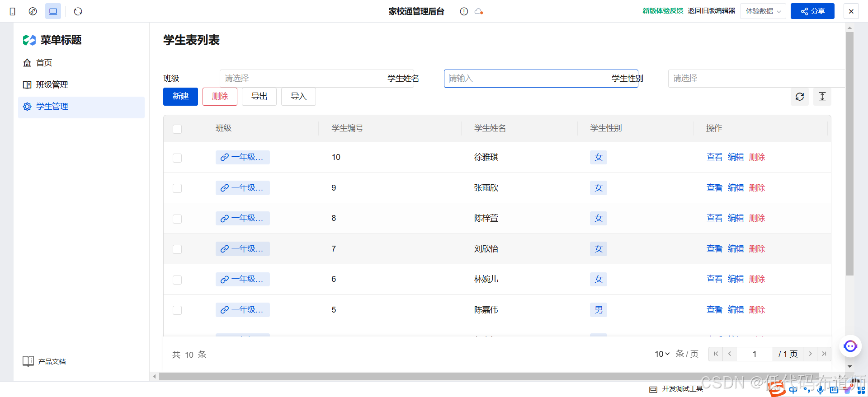Click 返回旧版编辑器 link
Viewport: 868px width, 397px height.
(712, 11)
